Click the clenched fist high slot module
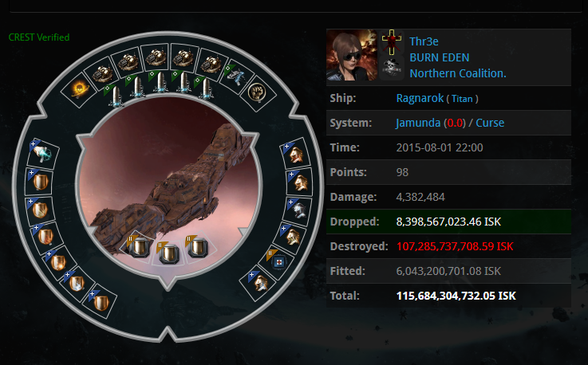This screenshot has height=365, width=588. click(257, 92)
